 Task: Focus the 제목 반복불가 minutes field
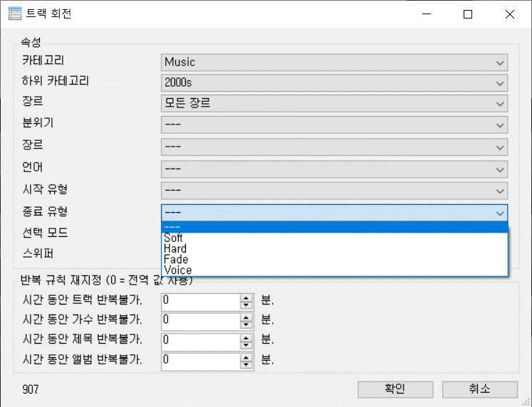(x=201, y=341)
